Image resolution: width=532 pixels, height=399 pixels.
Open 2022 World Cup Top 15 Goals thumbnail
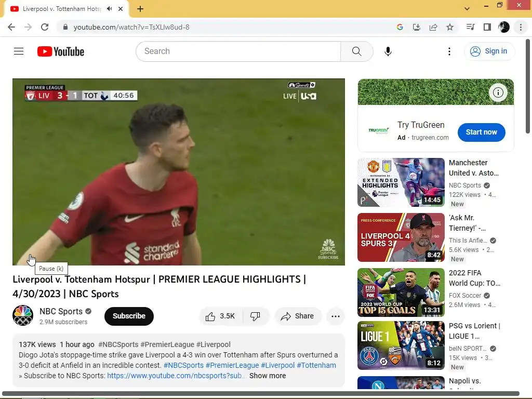coord(401,292)
